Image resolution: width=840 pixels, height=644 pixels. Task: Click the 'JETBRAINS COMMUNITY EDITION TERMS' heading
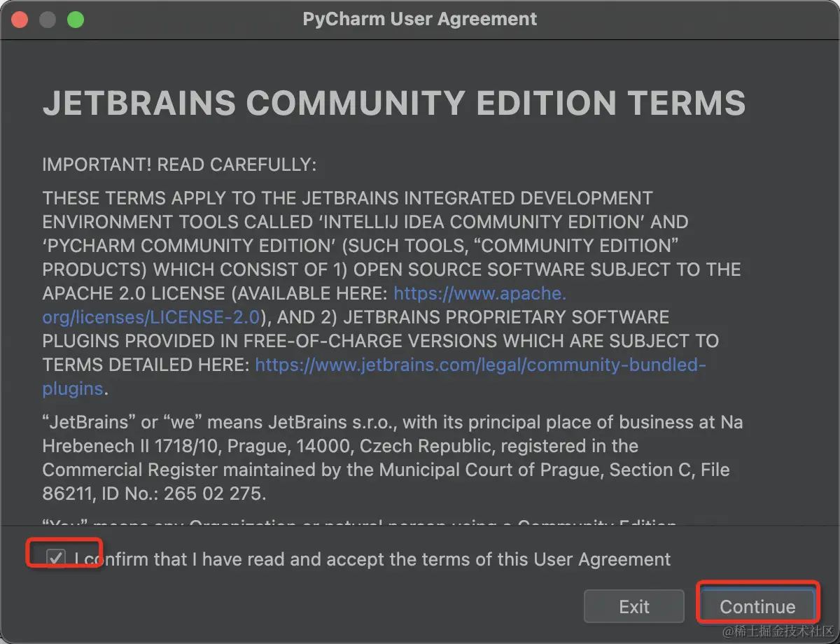coord(394,103)
